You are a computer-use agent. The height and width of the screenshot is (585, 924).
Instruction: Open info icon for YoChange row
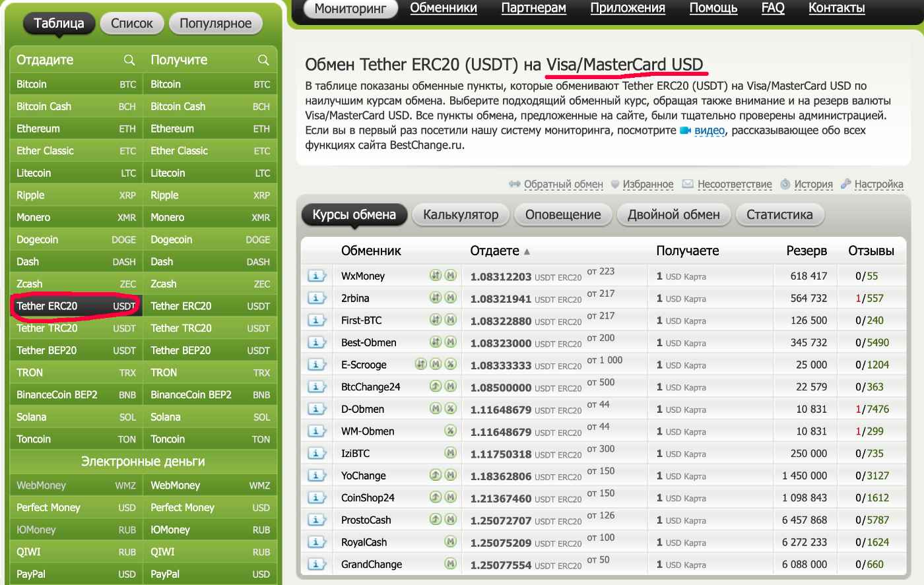pos(317,476)
